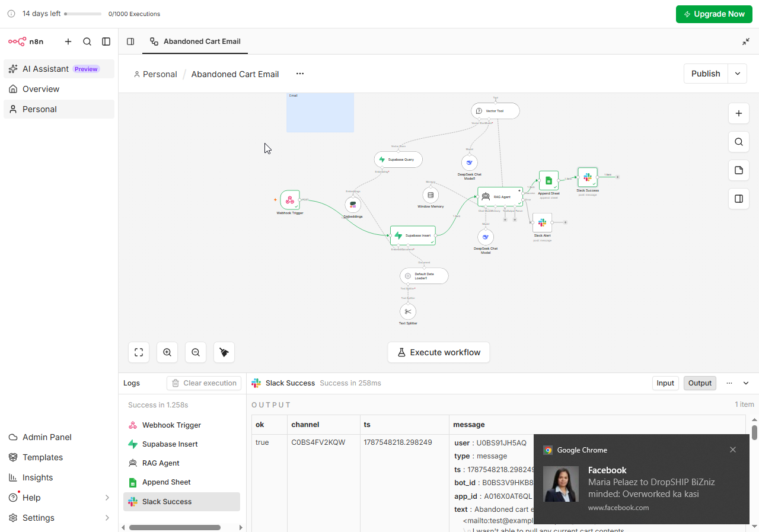Image resolution: width=759 pixels, height=532 pixels.
Task: Select the Window Memory node
Action: (x=430, y=195)
